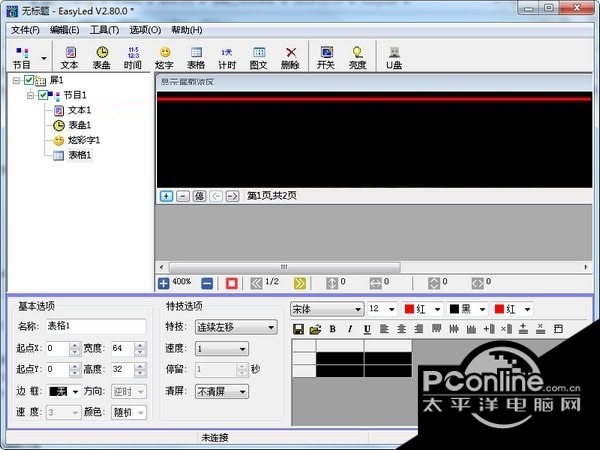The height and width of the screenshot is (450, 600).
Task: Select 文本1 in the tree
Action: [80, 110]
